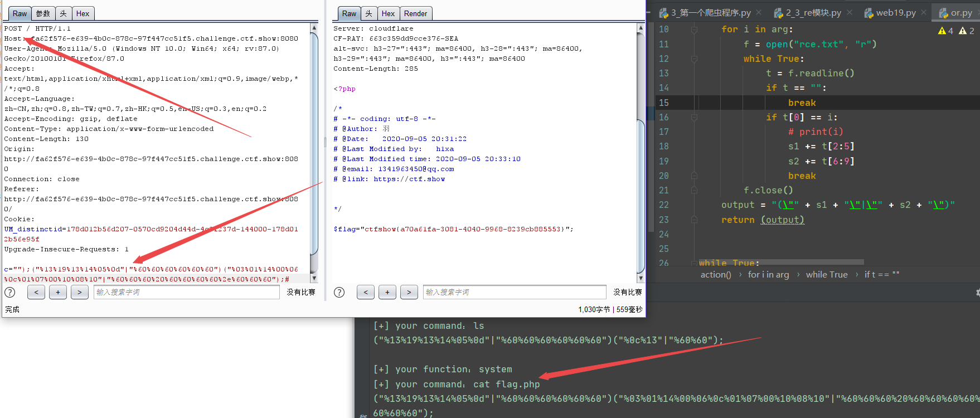Click the fold end marker at line 20

pos(694,176)
